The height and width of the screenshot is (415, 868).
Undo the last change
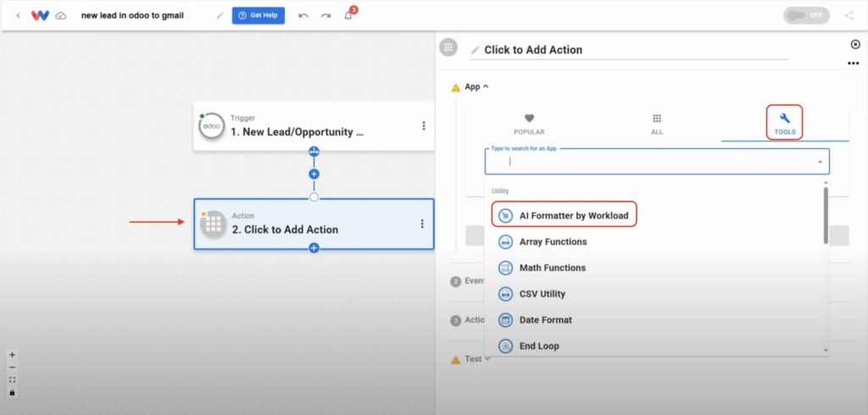303,15
